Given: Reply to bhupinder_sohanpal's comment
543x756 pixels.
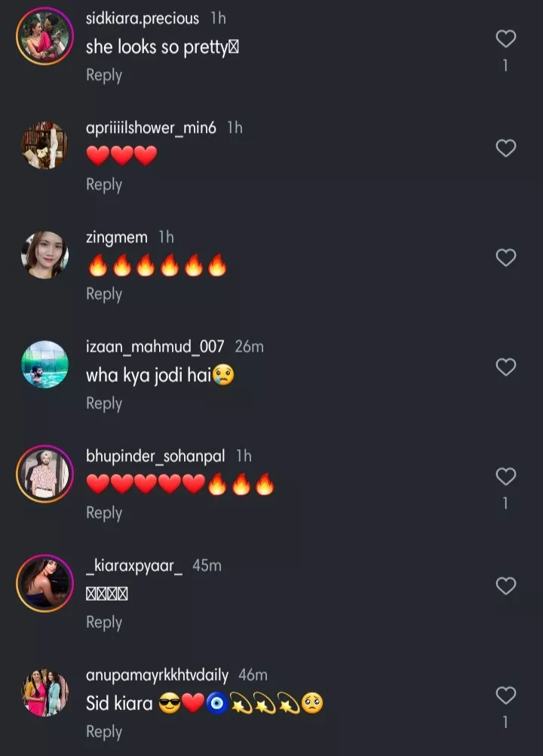Looking at the screenshot, I should point(104,513).
